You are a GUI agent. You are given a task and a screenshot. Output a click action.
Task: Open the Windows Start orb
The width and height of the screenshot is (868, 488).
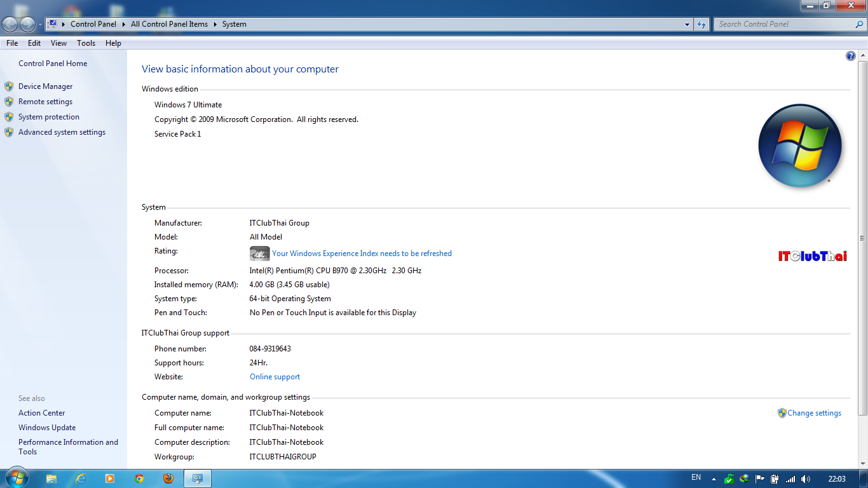click(x=16, y=478)
